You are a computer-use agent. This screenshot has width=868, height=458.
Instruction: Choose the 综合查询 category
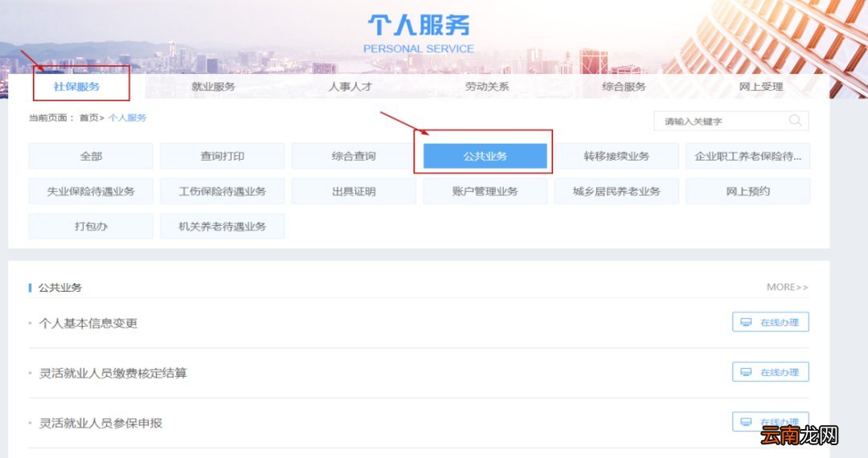tap(354, 156)
